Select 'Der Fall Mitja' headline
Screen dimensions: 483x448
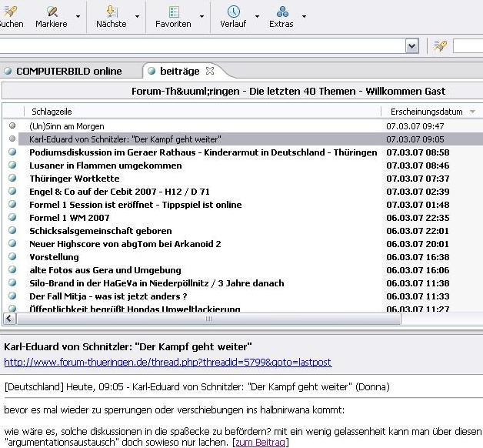pos(108,296)
